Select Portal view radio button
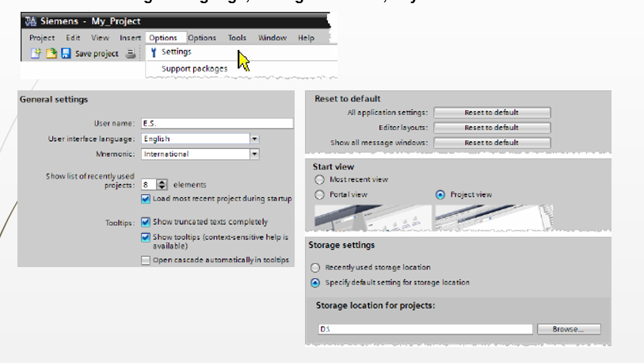644x363 pixels. 319,195
